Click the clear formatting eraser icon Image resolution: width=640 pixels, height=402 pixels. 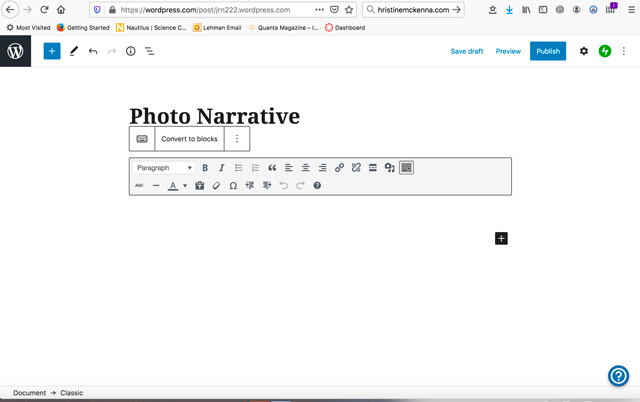pos(216,186)
